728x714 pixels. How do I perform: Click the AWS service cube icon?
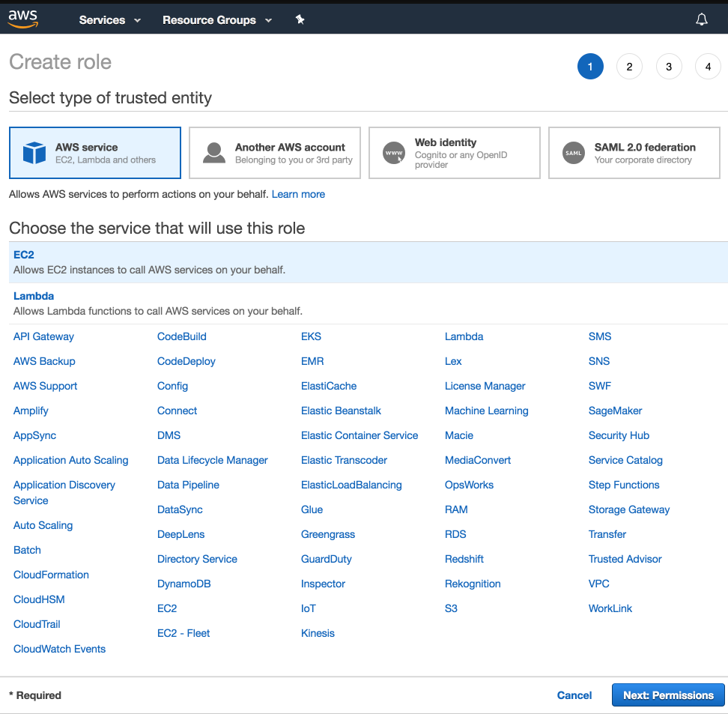pos(34,153)
